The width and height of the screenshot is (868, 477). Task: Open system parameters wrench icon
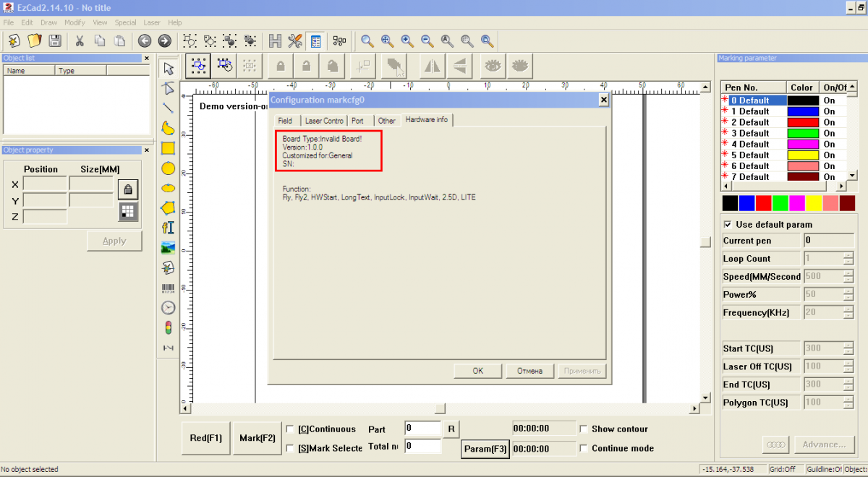pyautogui.click(x=295, y=41)
